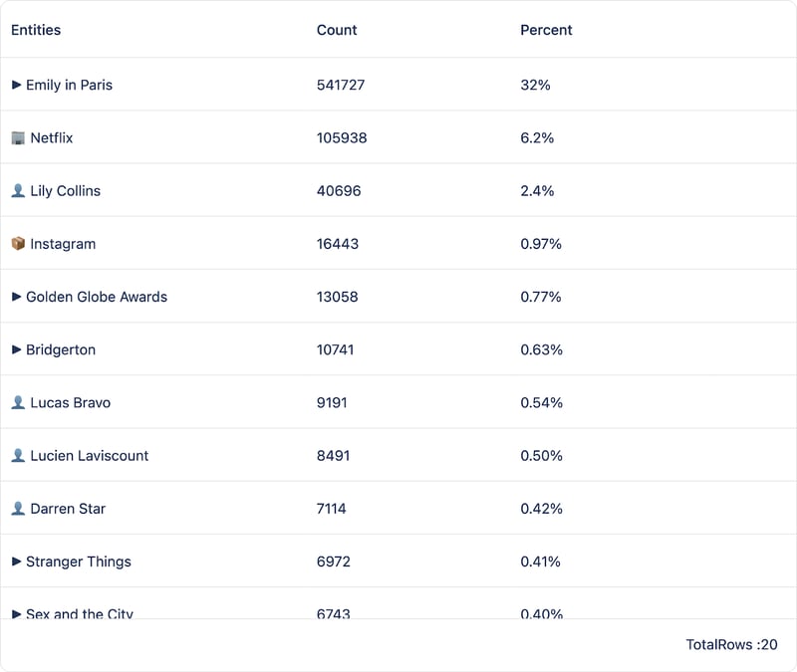Viewport: 797px width, 672px height.
Task: Click the person icon beside Lucas Bravo
Action: click(18, 402)
